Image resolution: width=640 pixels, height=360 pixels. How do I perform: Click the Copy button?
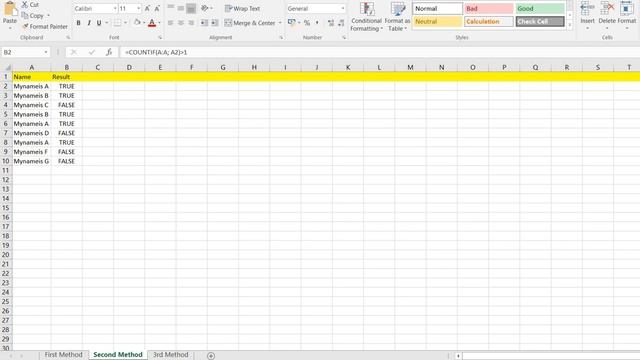[x=33, y=16]
